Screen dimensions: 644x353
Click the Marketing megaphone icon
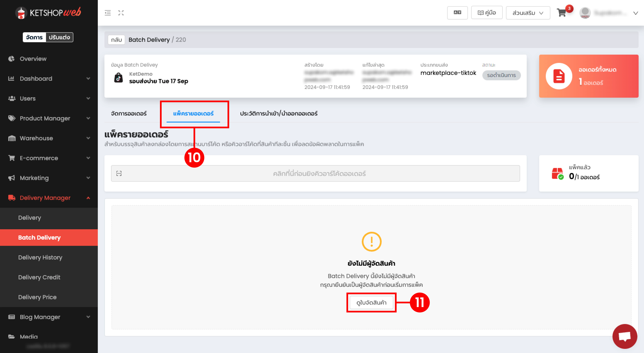tap(11, 178)
